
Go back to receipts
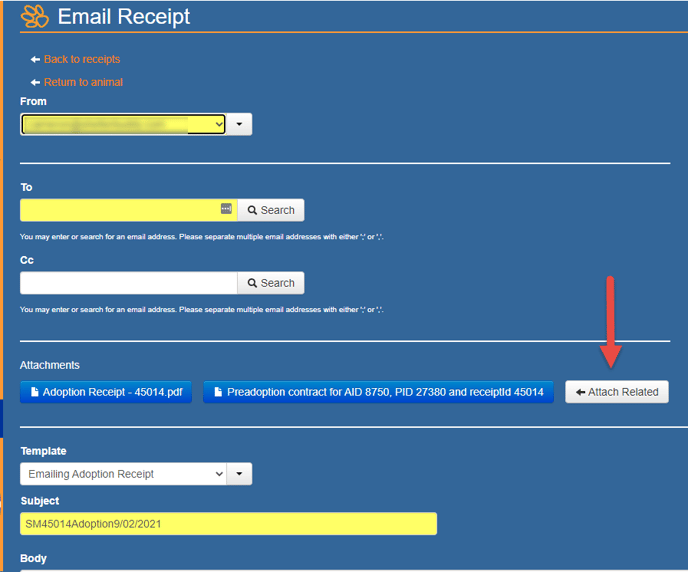pyautogui.click(x=81, y=60)
